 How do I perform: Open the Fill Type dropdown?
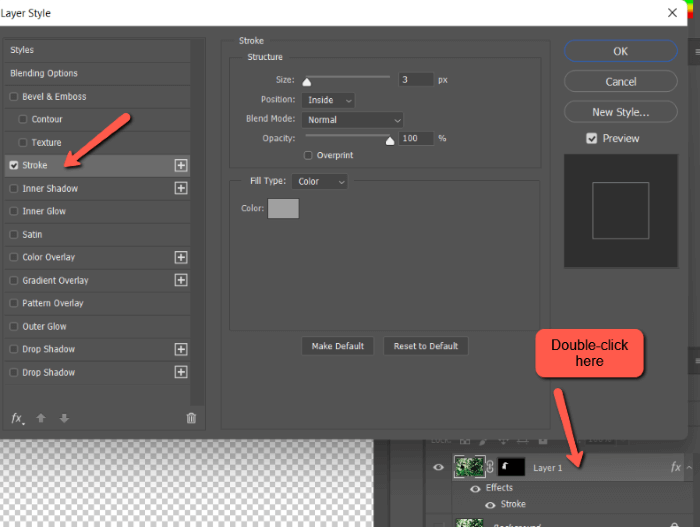click(x=320, y=181)
